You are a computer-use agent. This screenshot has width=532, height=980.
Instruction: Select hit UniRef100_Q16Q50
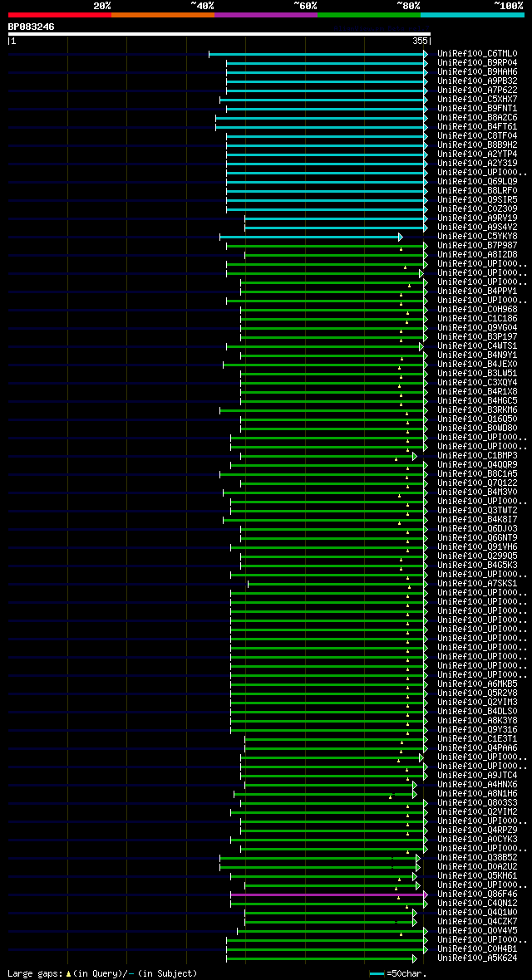click(x=477, y=419)
